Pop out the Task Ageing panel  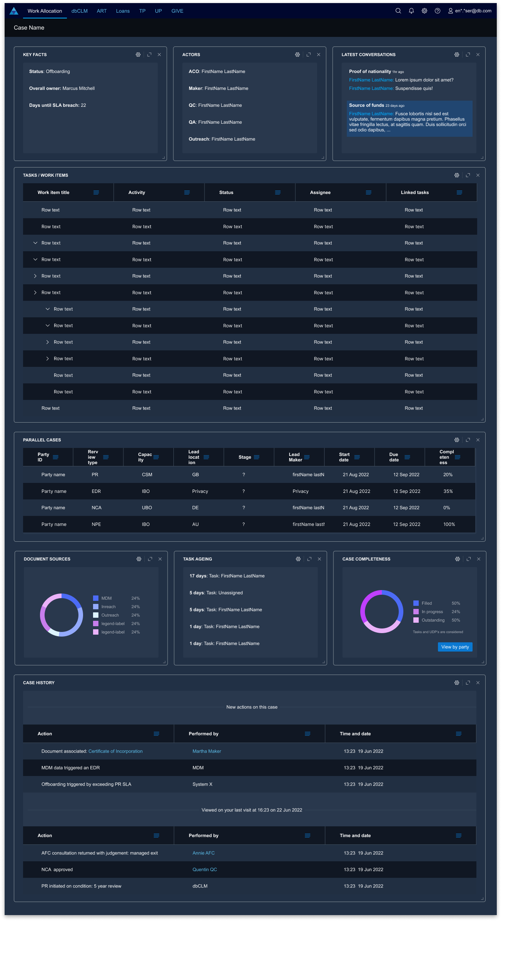[309, 559]
